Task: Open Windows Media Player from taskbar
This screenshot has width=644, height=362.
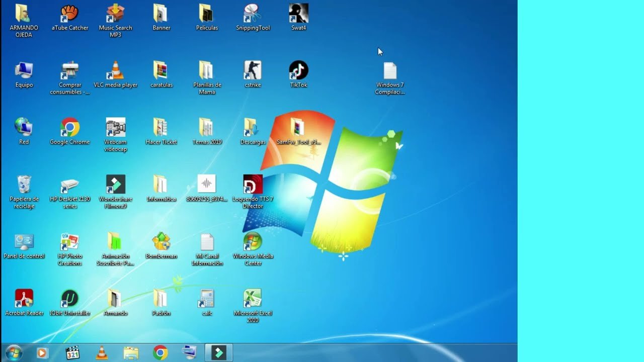Action: (x=43, y=353)
